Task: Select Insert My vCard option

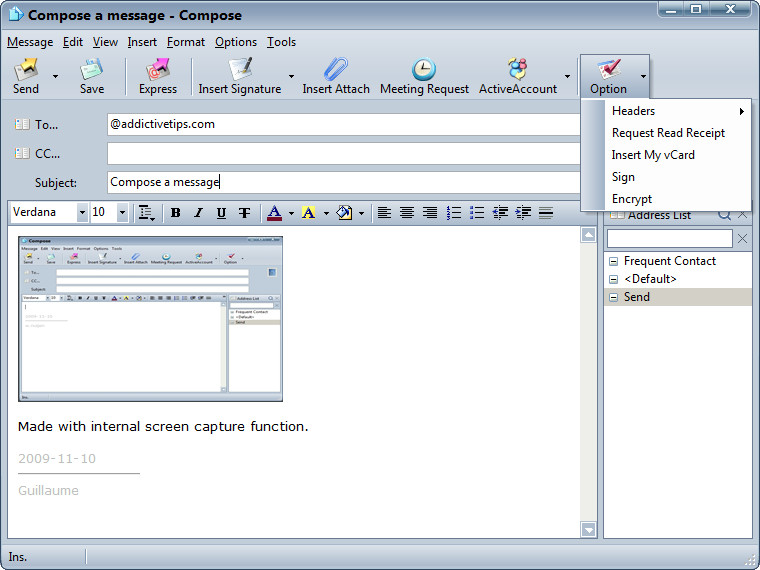Action: click(x=666, y=155)
